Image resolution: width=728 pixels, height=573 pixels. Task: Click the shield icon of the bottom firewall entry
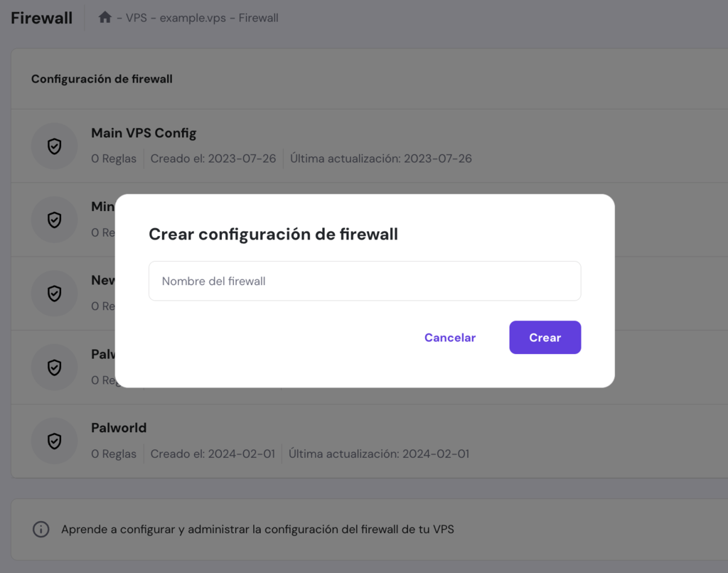55,441
